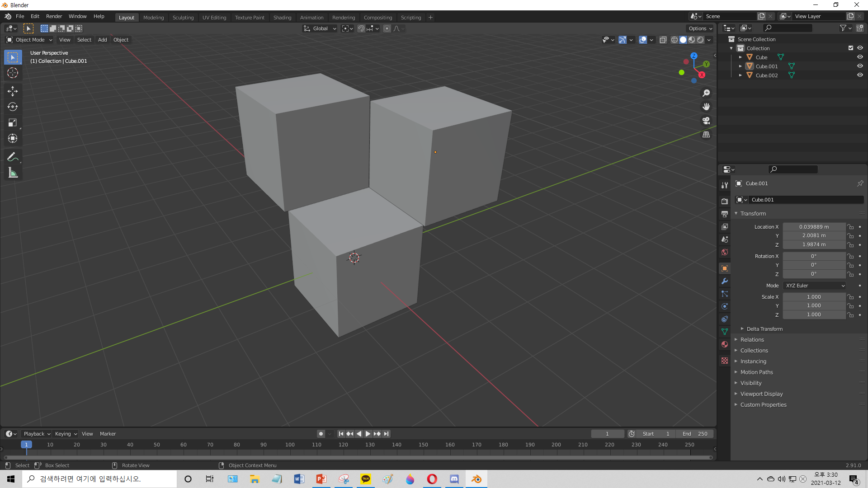The width and height of the screenshot is (868, 488).
Task: Hide Cube.002 with its eye icon
Action: (860, 75)
